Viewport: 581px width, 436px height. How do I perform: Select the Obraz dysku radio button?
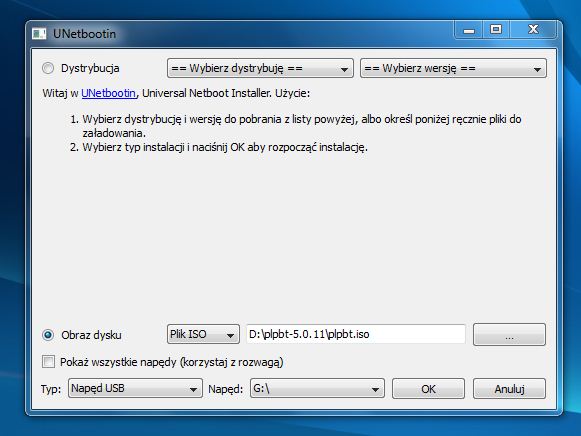[48, 335]
